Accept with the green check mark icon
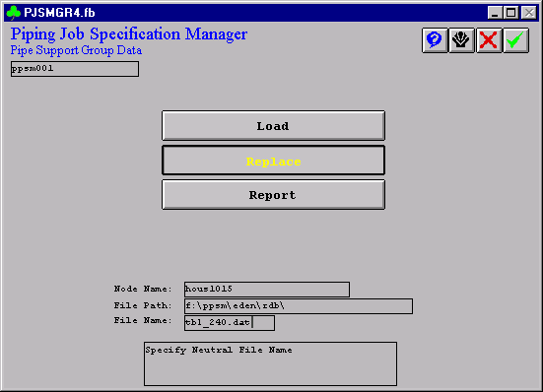Screen dimensions: 543x392 (515, 40)
